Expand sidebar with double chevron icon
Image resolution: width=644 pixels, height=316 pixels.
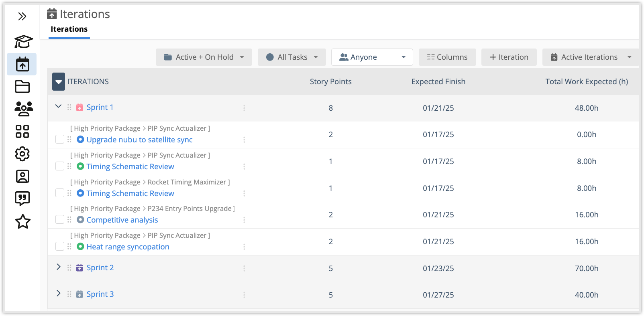(22, 16)
